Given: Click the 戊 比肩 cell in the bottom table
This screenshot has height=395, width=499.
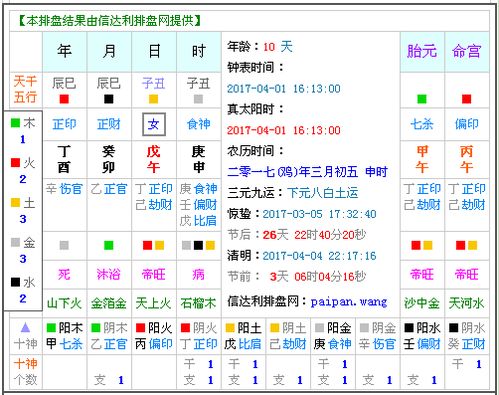Looking at the screenshot, I should (243, 344).
